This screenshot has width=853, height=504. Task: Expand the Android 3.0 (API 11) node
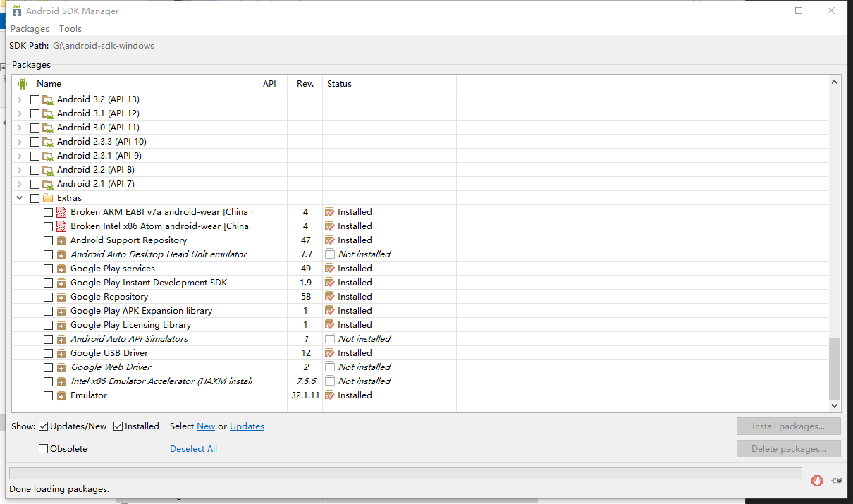click(x=20, y=128)
